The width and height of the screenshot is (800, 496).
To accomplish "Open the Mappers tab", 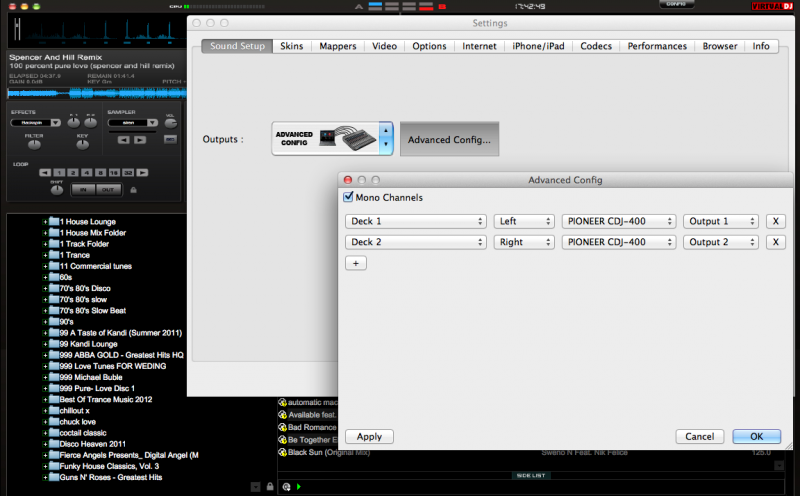I will coord(338,46).
